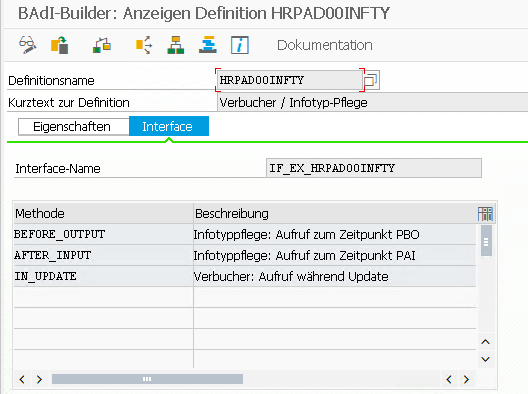The height and width of the screenshot is (394, 528).
Task: Select the AFTER_INPUT method cell
Action: coord(103,255)
